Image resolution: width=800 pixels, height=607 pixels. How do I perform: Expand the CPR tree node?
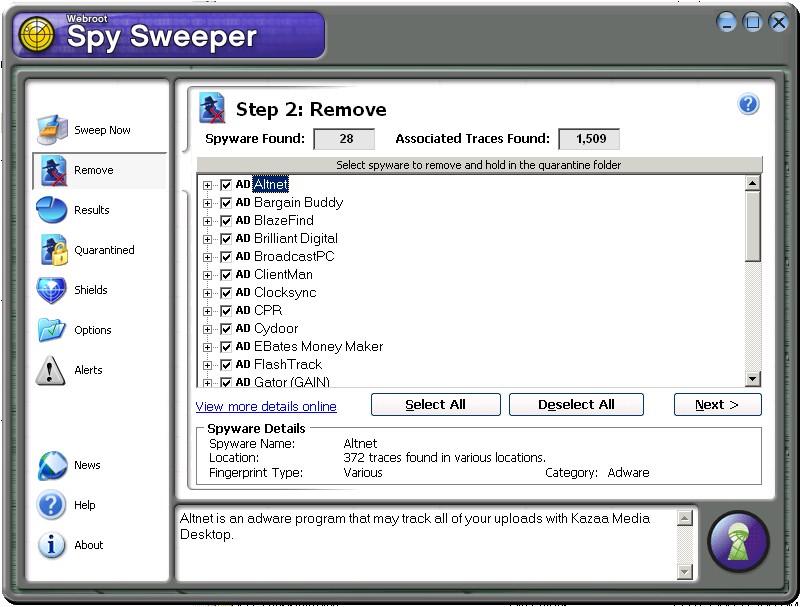point(207,311)
